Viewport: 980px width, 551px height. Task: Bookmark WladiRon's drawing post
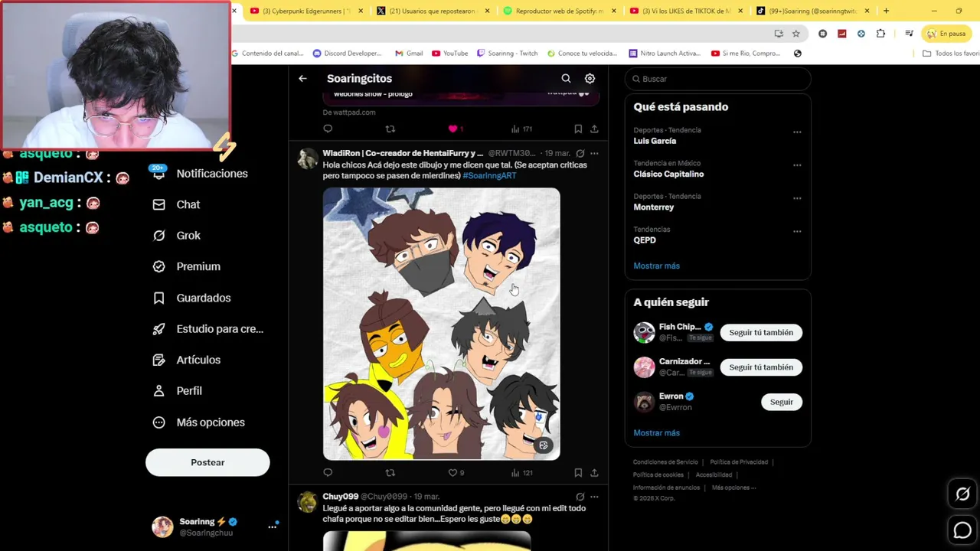pos(578,473)
